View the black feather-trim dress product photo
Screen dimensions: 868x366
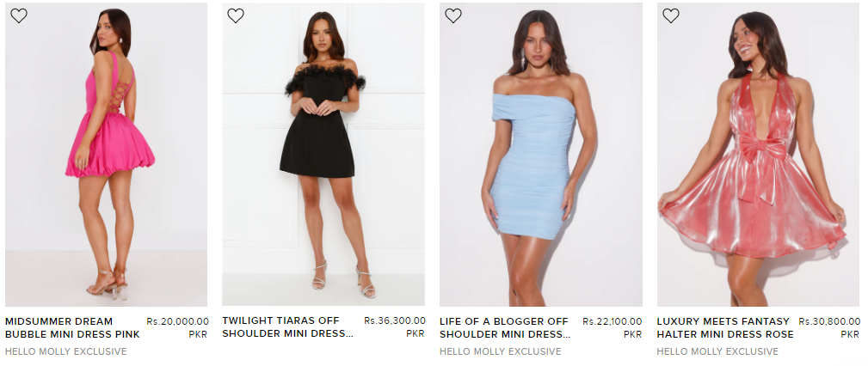point(323,155)
